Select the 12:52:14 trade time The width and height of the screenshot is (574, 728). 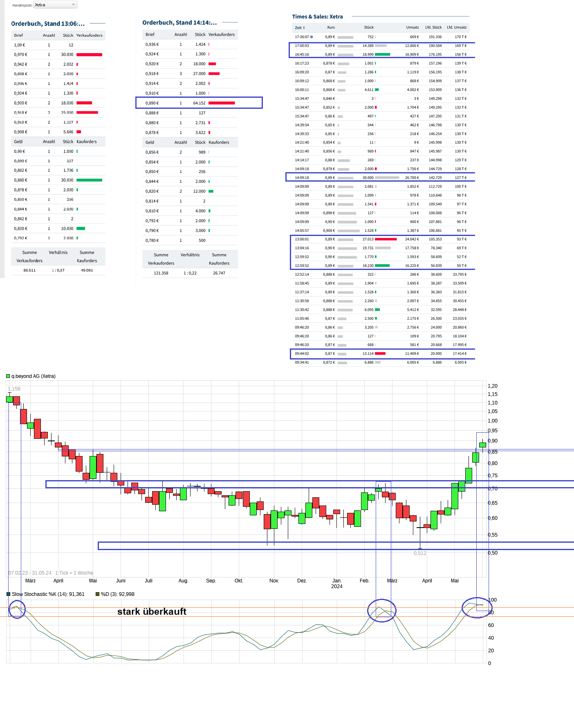point(302,274)
